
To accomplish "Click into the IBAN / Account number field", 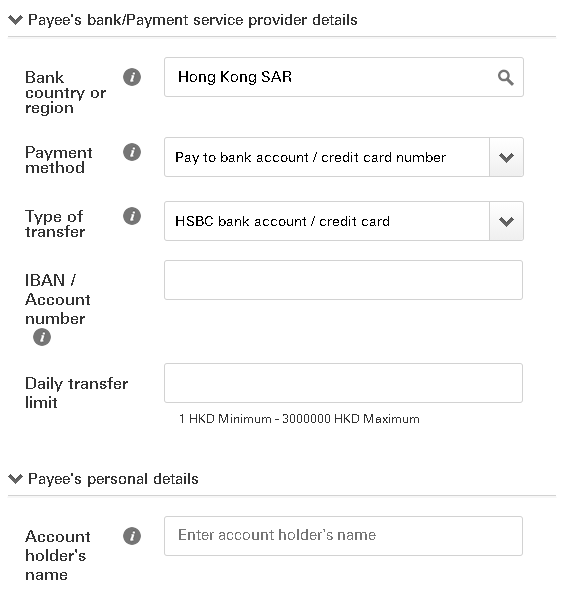I will click(343, 280).
